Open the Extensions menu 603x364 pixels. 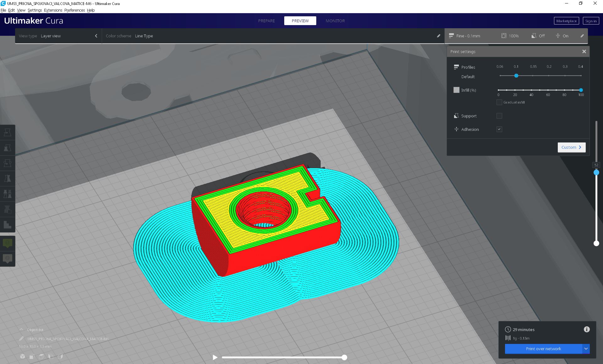(x=53, y=10)
